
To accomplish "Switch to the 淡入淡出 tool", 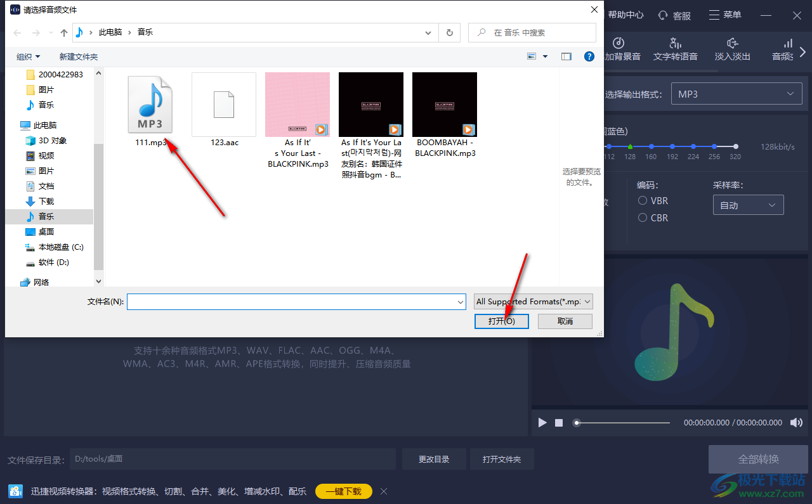I will [x=733, y=49].
